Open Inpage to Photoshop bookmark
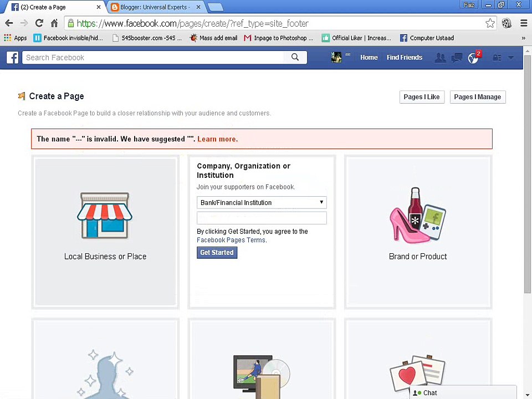The height and width of the screenshot is (399, 532). pos(279,38)
